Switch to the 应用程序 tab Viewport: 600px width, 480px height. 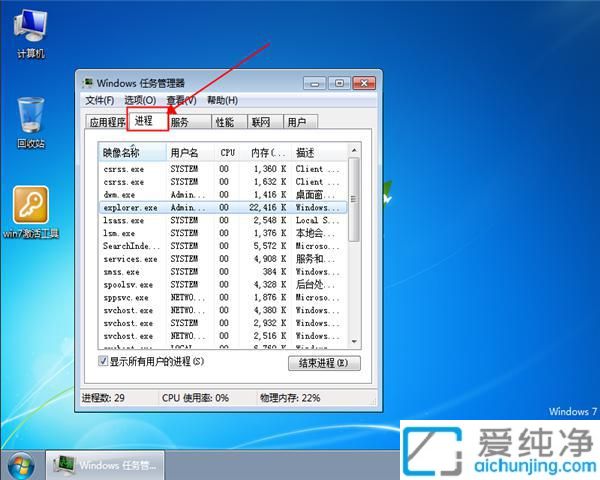click(106, 122)
